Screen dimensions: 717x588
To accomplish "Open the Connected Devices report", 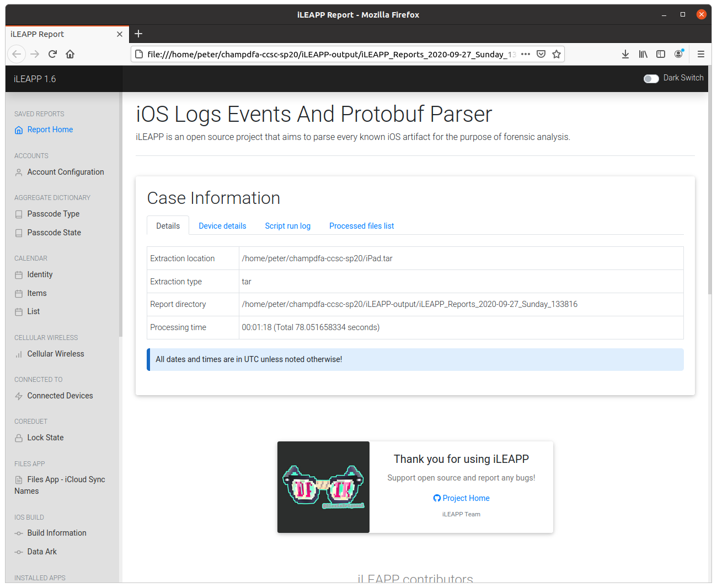I will [60, 396].
